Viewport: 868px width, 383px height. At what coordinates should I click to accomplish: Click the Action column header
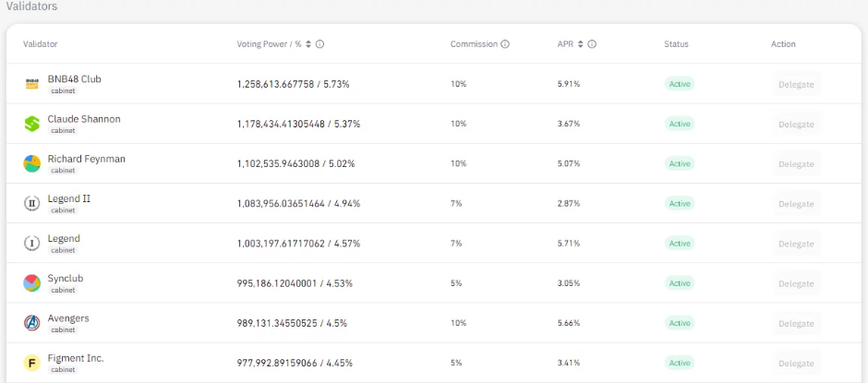pos(783,44)
